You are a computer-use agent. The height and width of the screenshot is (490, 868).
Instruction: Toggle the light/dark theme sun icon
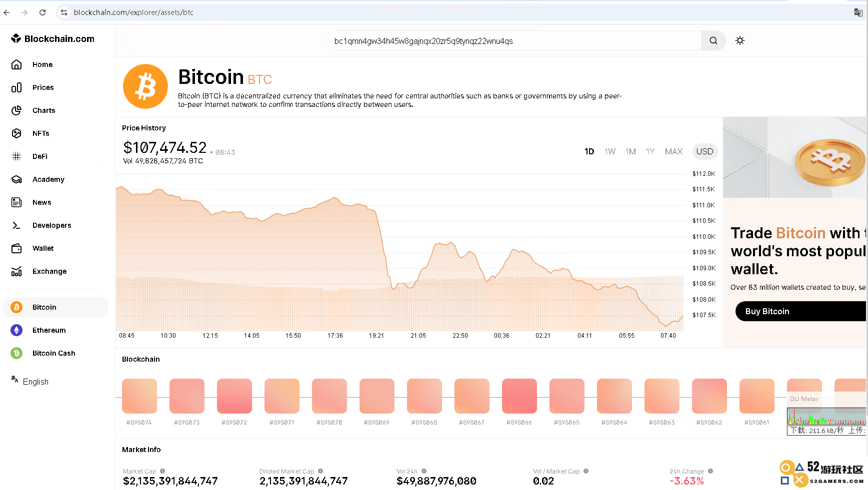pos(740,40)
